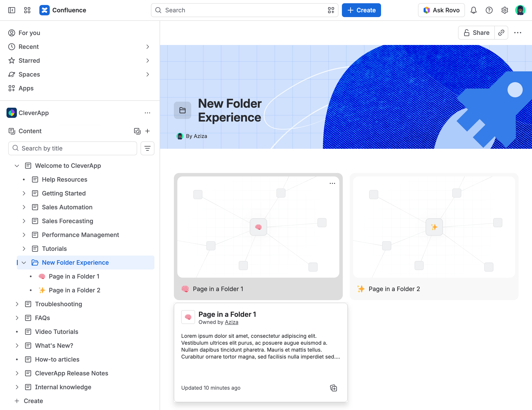Open the app switcher grid icon
532x410 pixels.
[x=27, y=10]
